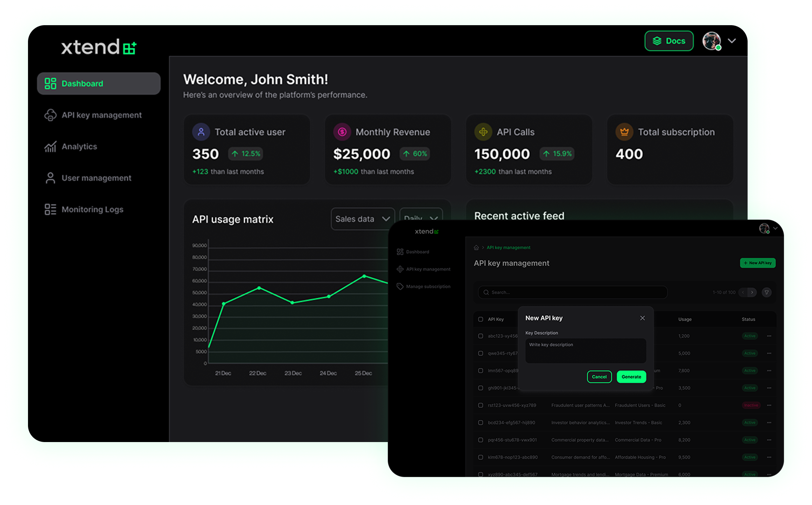Screen dimensions: 812x505
Task: Click the Dashboard grid icon in main sidebar
Action: click(50, 84)
